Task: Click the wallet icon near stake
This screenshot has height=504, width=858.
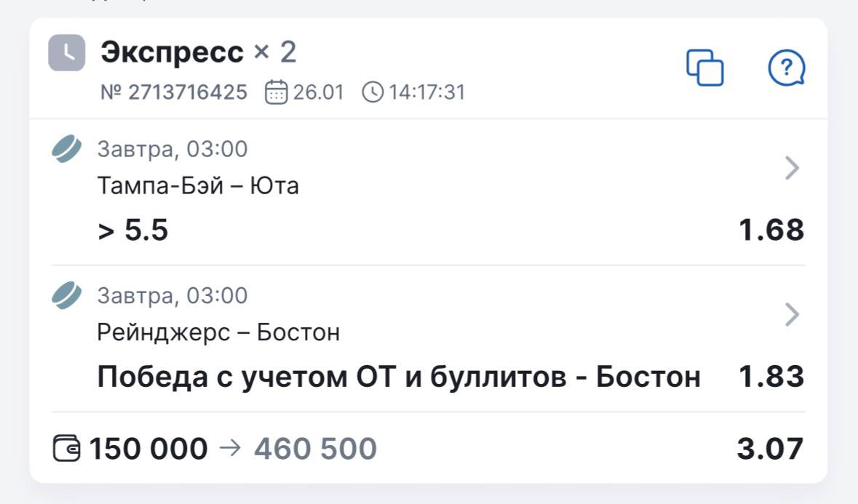Action: pos(67,448)
